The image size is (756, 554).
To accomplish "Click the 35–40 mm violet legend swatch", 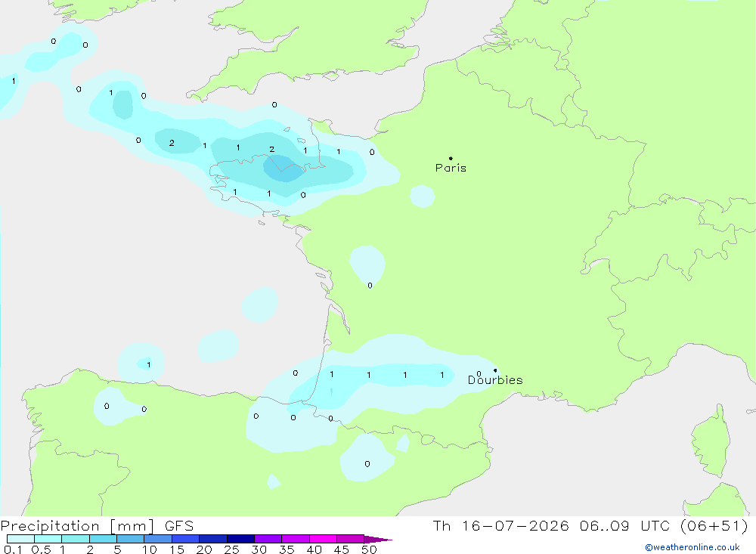I will [x=295, y=539].
